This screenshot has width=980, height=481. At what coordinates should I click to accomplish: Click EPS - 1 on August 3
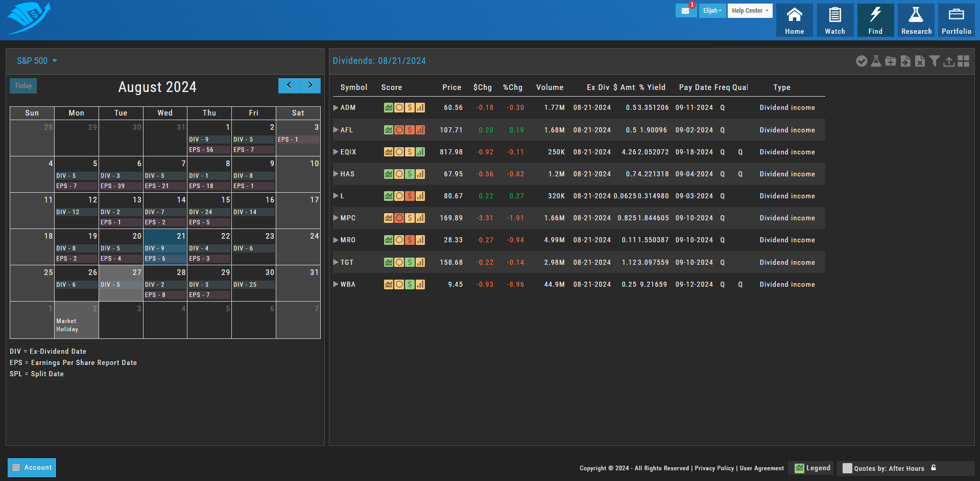coord(298,140)
